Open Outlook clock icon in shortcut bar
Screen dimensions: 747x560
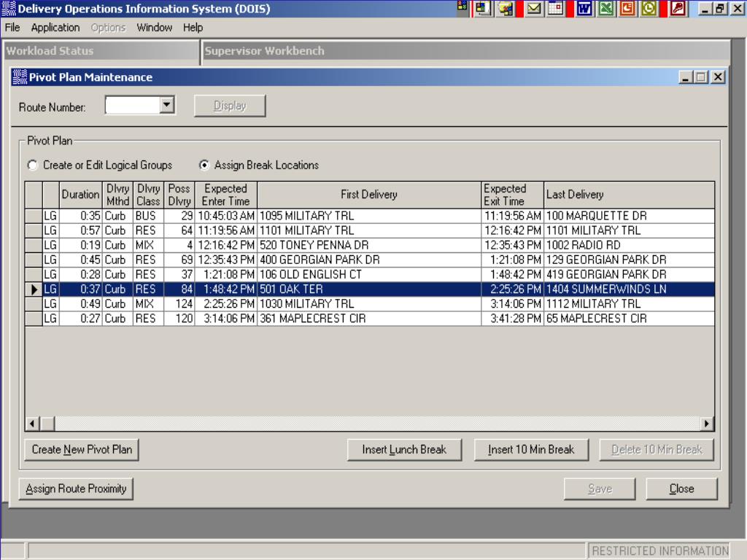(649, 8)
